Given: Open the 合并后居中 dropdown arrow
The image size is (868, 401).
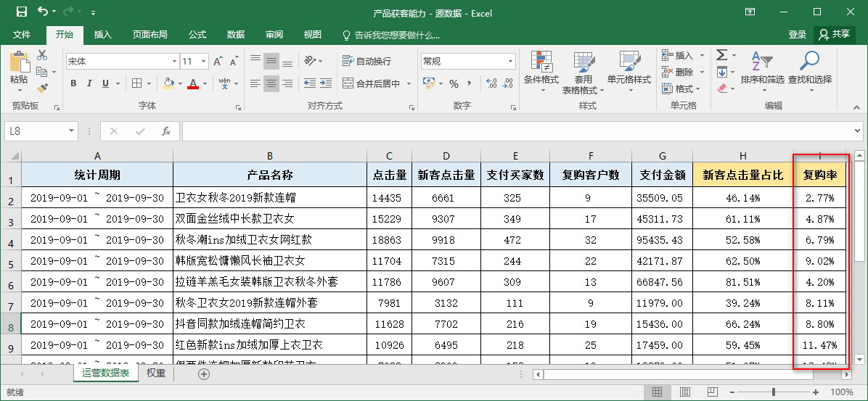Looking at the screenshot, I should point(409,84).
